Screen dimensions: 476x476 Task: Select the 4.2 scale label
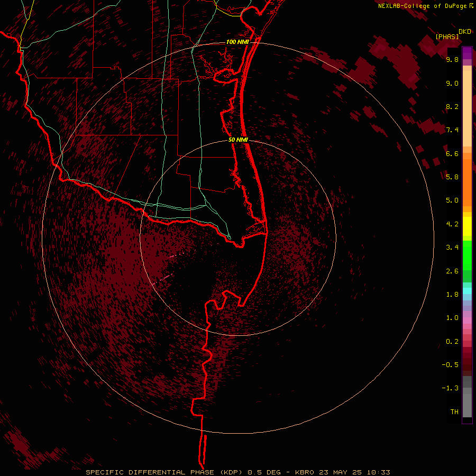pos(452,224)
